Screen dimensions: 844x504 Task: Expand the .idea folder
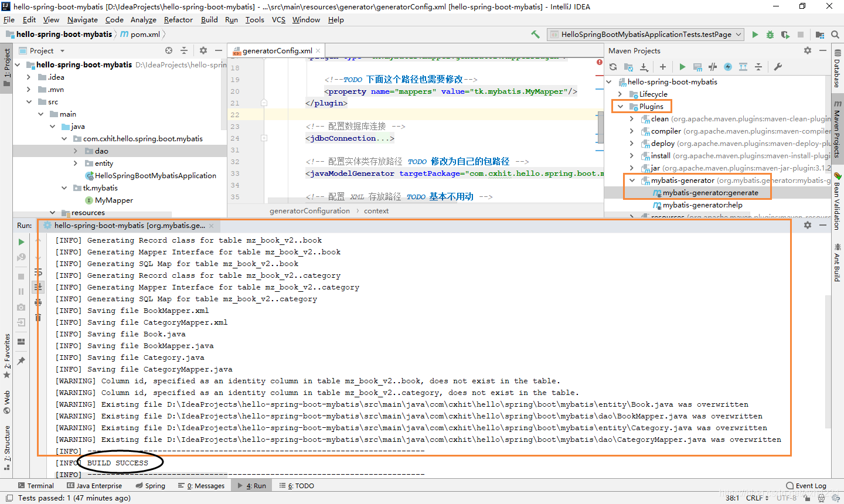(29, 77)
